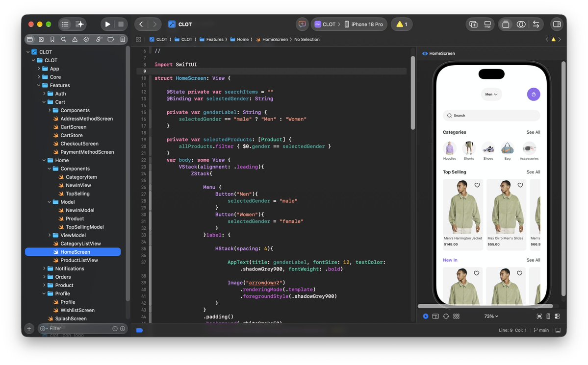
Task: Click the source control swap arrows icon
Action: [x=536, y=24]
